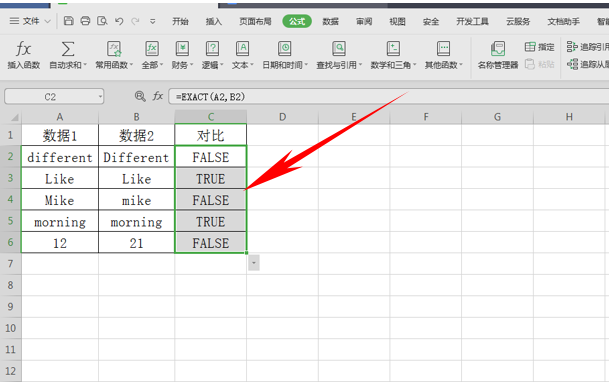Switch to the 开始 tab
Viewport: 609px width, 388px height.
point(181,21)
